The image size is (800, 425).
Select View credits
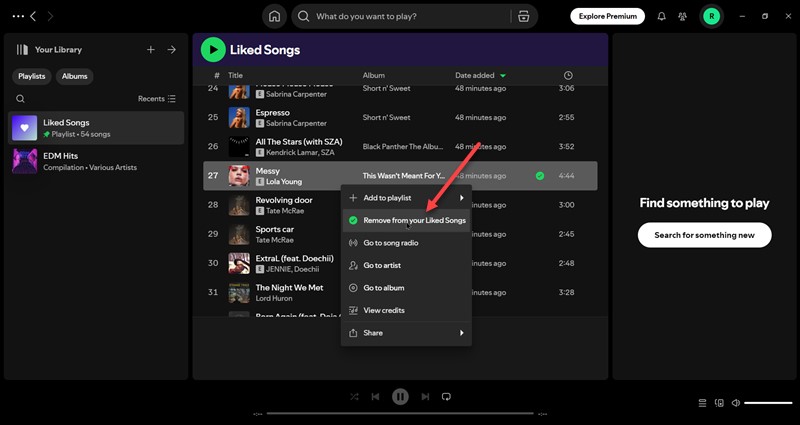(x=406, y=310)
